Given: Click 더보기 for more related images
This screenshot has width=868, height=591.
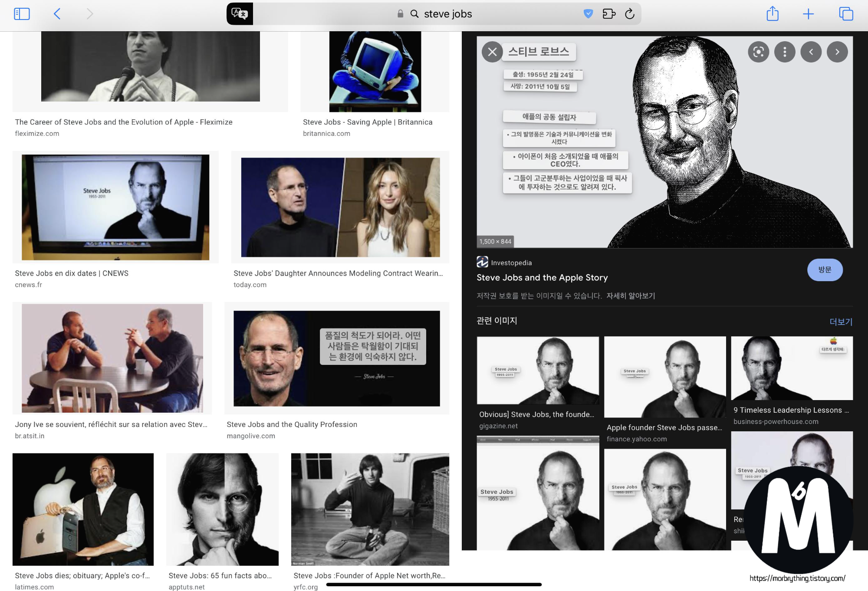Looking at the screenshot, I should (x=841, y=322).
